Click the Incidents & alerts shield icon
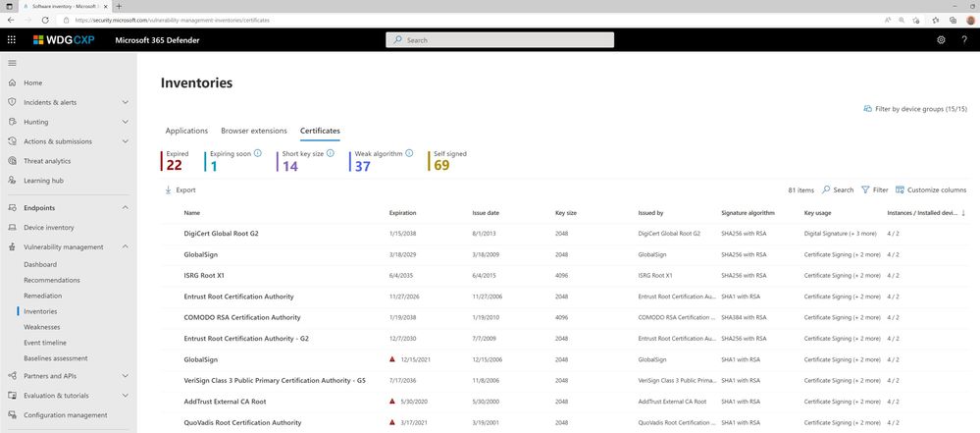 (x=12, y=102)
